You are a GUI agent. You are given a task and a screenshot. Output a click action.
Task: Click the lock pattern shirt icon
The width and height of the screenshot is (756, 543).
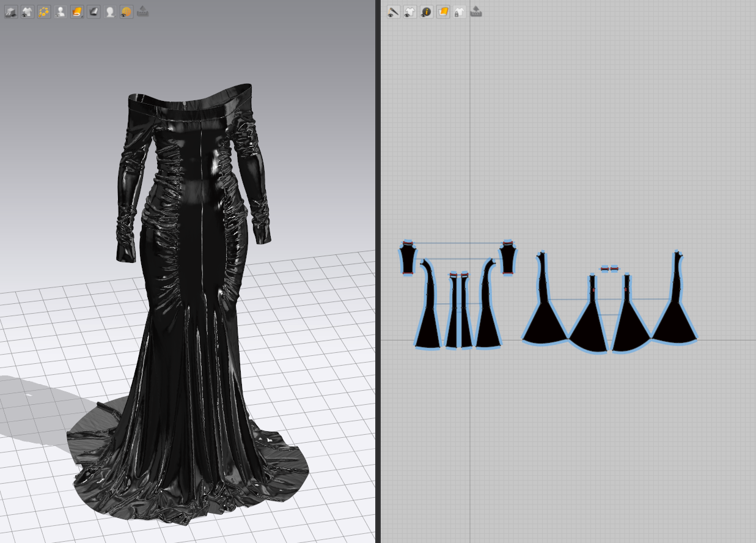point(459,12)
